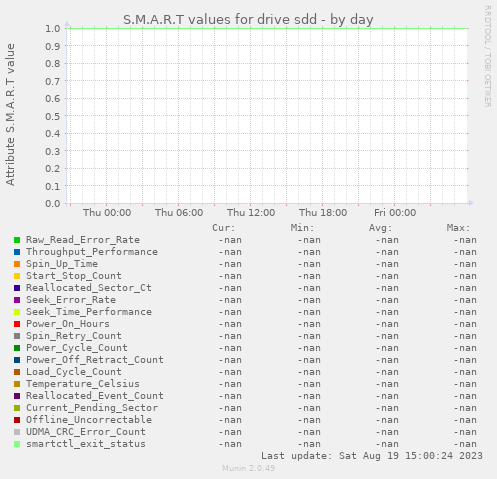Click the Thu 12:00 time axis label
497x479 pixels.
click(x=251, y=213)
